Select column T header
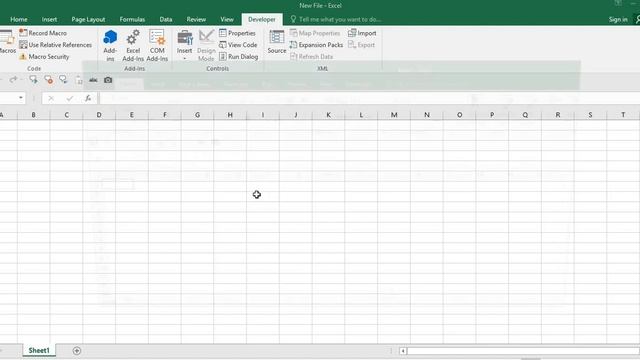The image size is (640, 360). pos(623,115)
